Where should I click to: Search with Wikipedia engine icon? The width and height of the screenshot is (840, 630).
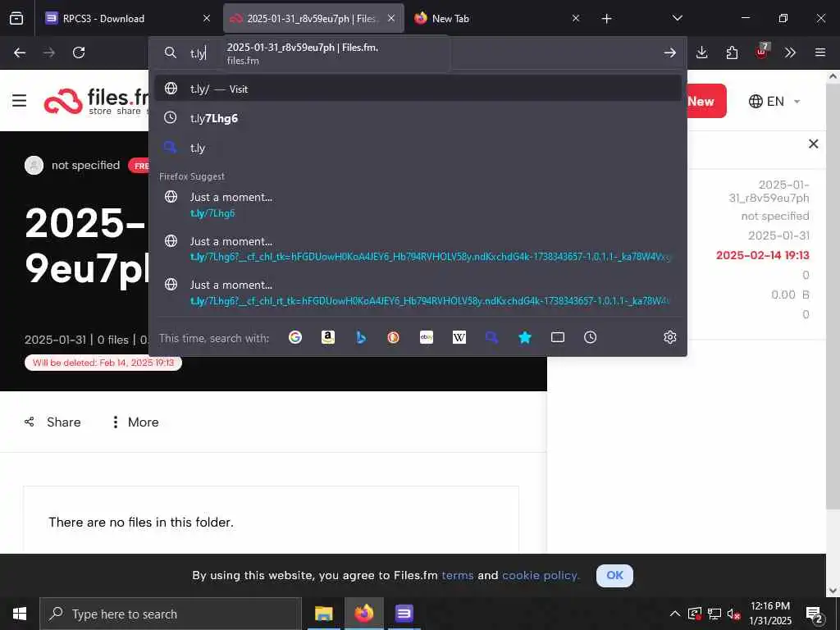(x=459, y=337)
